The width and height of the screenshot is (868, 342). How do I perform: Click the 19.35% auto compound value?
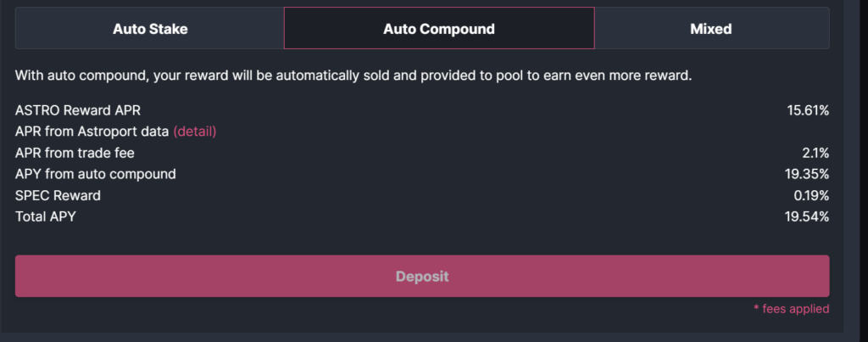[x=807, y=174]
